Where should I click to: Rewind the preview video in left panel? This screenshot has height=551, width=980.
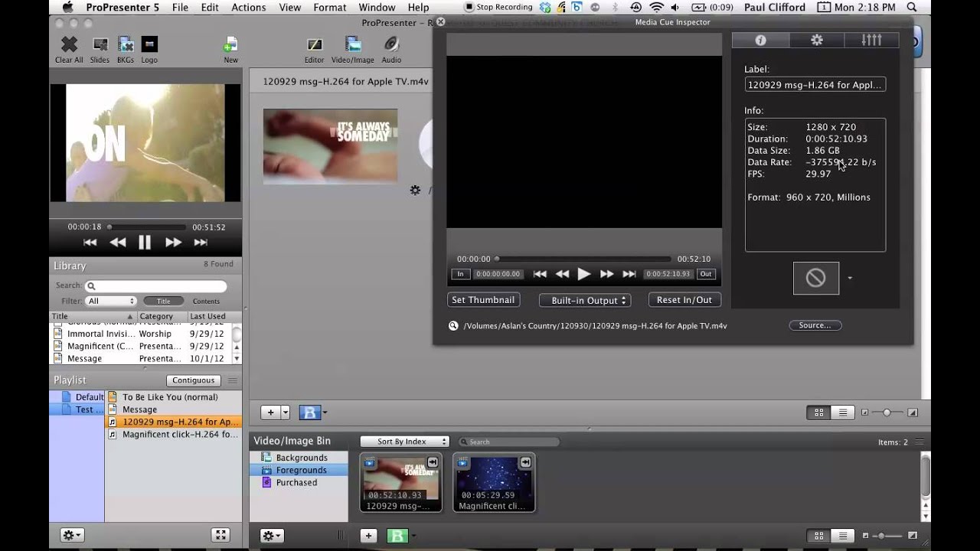(x=117, y=243)
